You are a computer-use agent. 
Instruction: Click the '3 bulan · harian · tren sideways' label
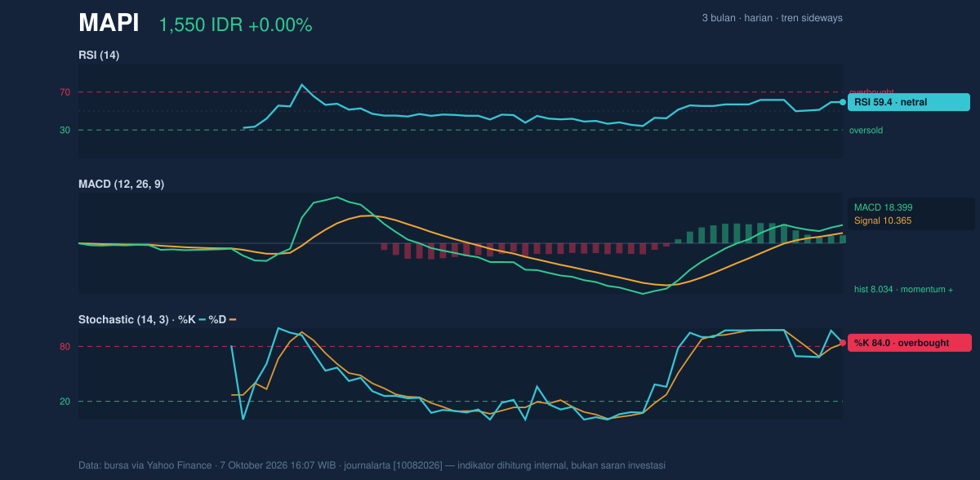click(772, 18)
